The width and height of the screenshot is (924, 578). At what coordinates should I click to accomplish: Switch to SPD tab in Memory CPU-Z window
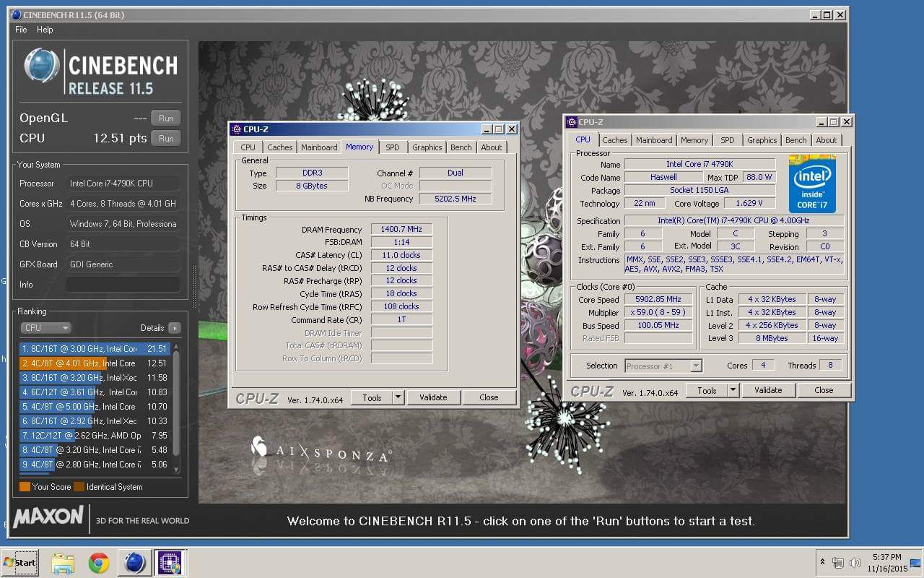pyautogui.click(x=392, y=147)
